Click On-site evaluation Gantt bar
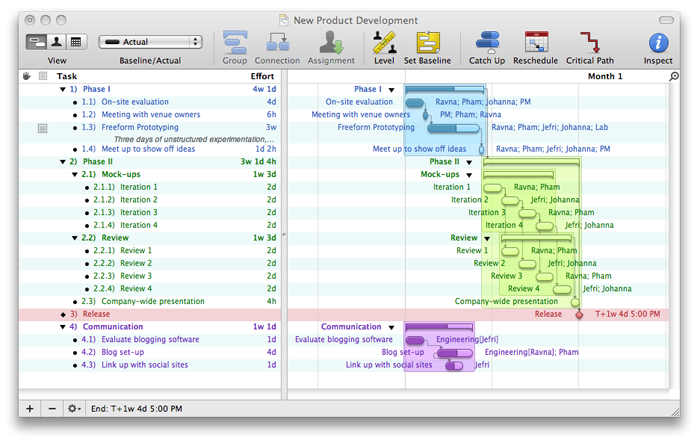Screen dimensions: 700x443 [415, 103]
